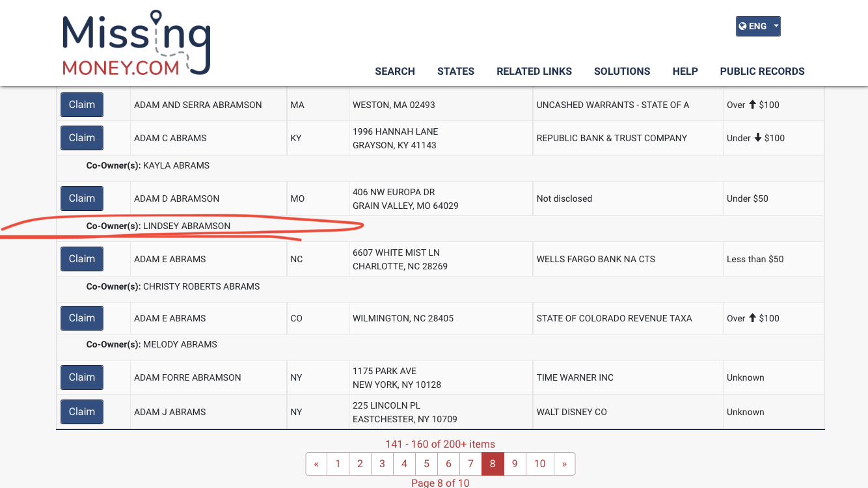The width and height of the screenshot is (868, 488).
Task: Select the address 1996 HANNAH LANE
Action: tap(396, 131)
